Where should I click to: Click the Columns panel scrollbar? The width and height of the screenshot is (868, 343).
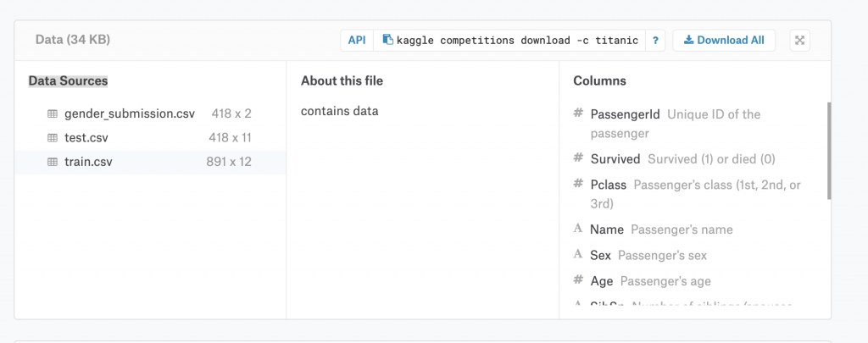828,151
